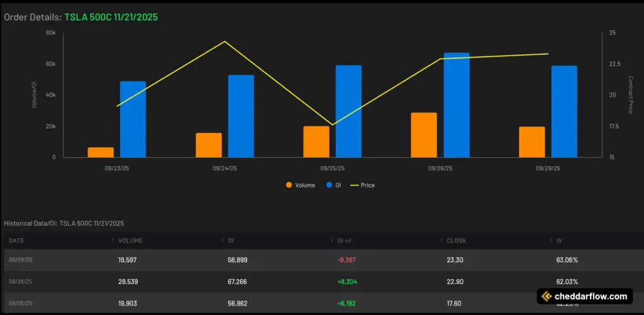Click the Historical Data/OI section heading
The width and height of the screenshot is (644, 315).
(x=64, y=223)
